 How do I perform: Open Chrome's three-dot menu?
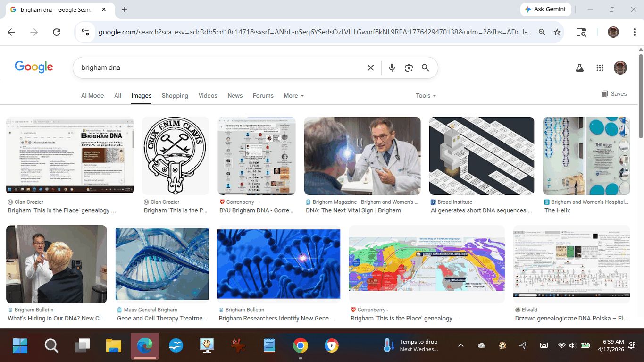[635, 32]
